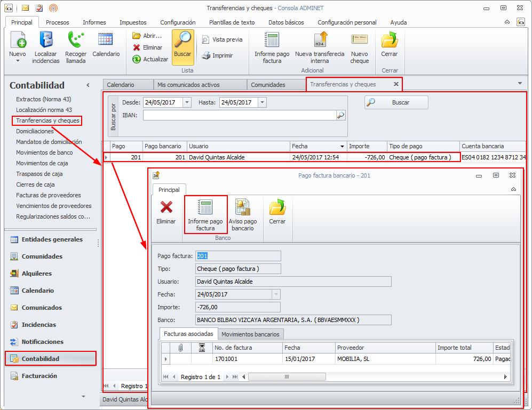The image size is (532, 410).
Task: Open the Informes ribbon tab
Action: 94,22
